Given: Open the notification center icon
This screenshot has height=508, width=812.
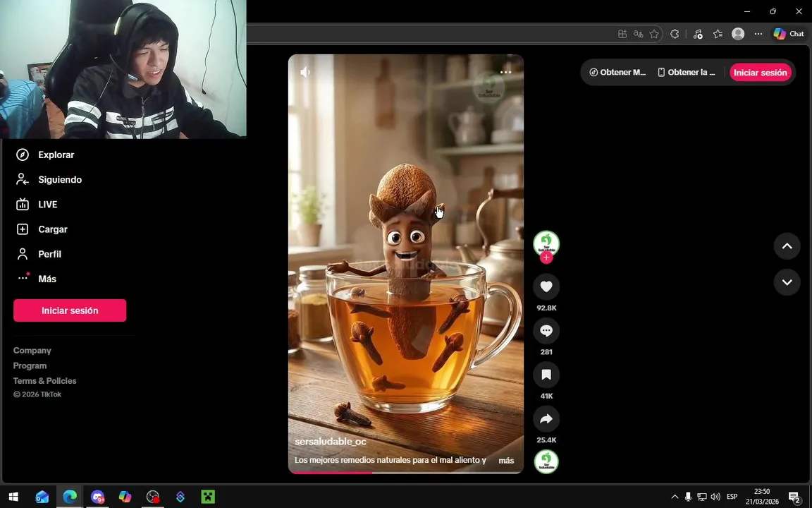Looking at the screenshot, I should (795, 497).
